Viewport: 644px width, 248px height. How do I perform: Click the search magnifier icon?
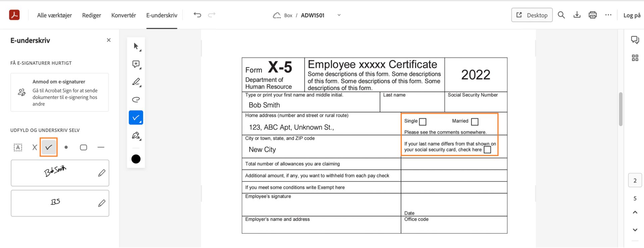tap(561, 15)
